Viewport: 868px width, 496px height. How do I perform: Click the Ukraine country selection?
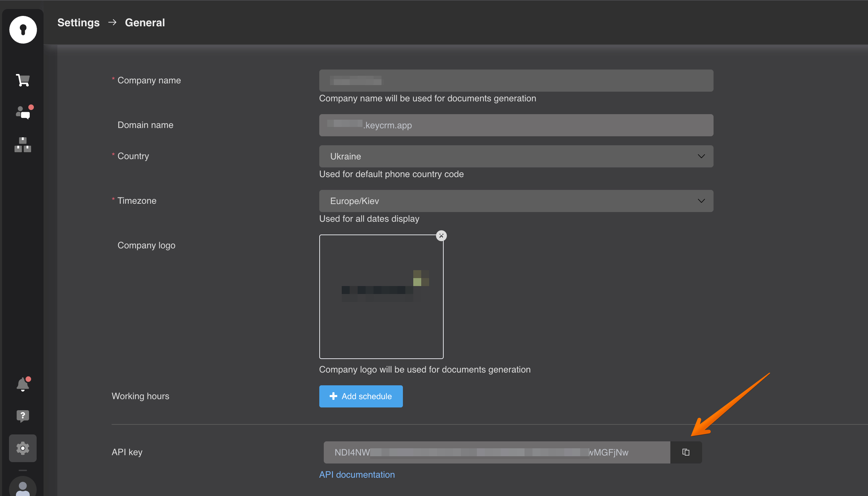coord(346,156)
